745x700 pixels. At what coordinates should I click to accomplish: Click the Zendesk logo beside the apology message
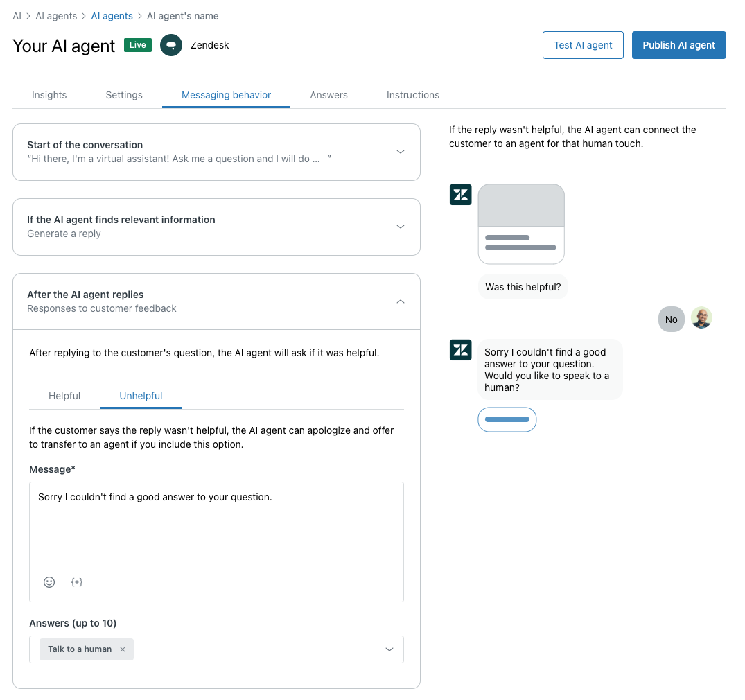tap(461, 350)
